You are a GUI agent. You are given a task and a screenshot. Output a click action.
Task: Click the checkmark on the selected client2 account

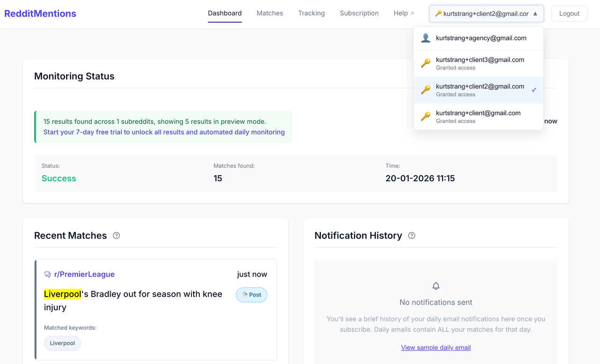click(534, 90)
